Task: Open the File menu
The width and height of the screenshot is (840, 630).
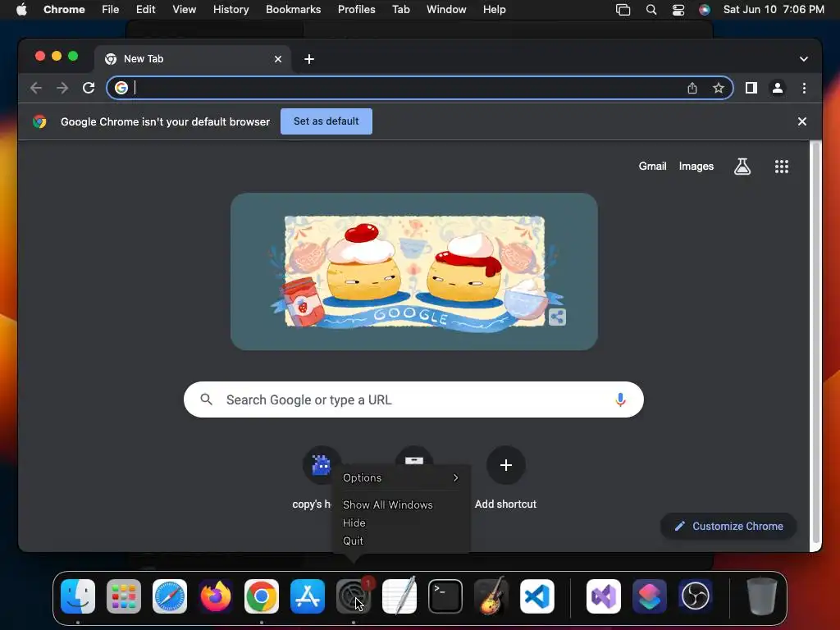Action: click(111, 10)
